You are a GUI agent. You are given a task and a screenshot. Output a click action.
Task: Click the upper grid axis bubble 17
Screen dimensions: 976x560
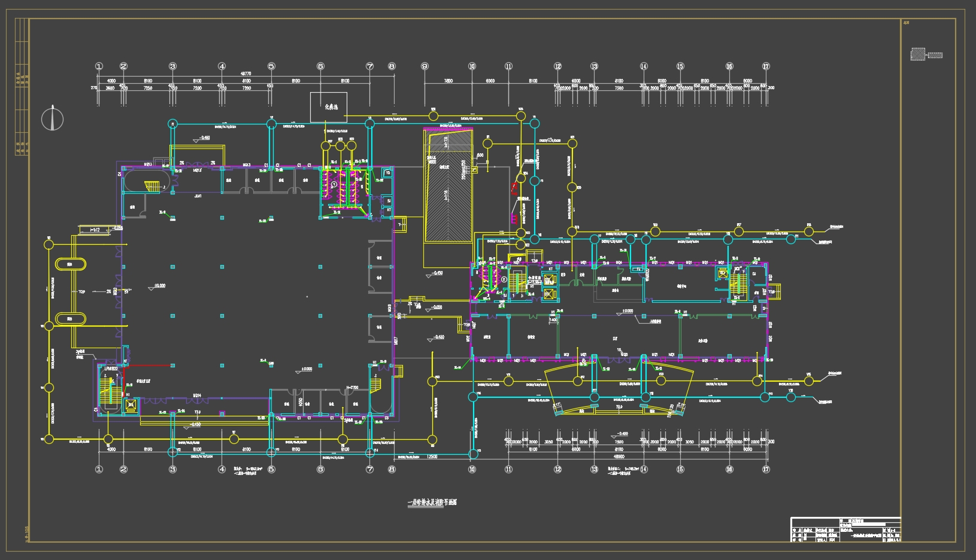click(x=766, y=66)
